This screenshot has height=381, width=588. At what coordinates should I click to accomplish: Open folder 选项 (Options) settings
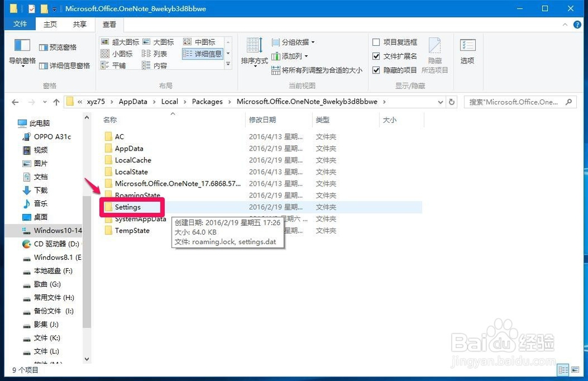coord(467,54)
